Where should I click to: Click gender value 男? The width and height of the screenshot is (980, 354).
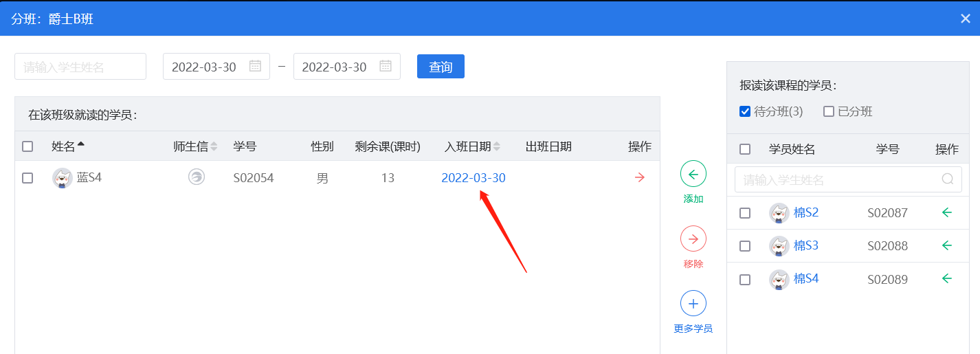tap(322, 178)
